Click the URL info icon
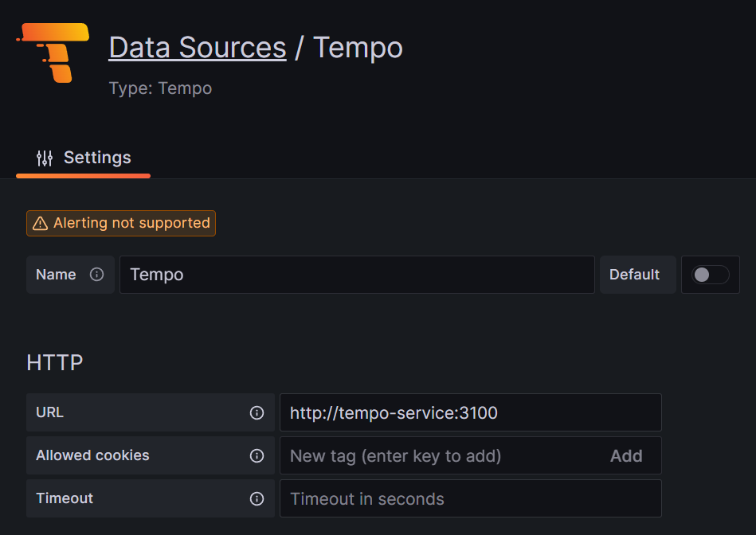Viewport: 756px width, 535px height. (x=257, y=412)
